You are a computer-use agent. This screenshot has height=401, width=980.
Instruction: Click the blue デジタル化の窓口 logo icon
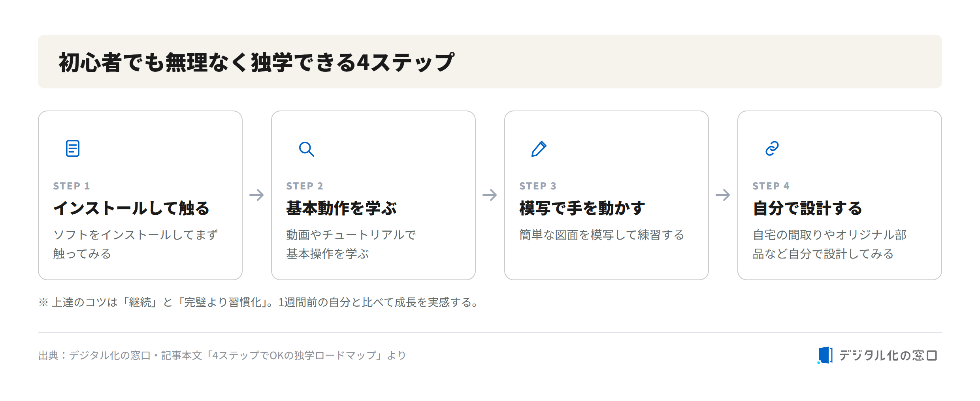point(825,355)
